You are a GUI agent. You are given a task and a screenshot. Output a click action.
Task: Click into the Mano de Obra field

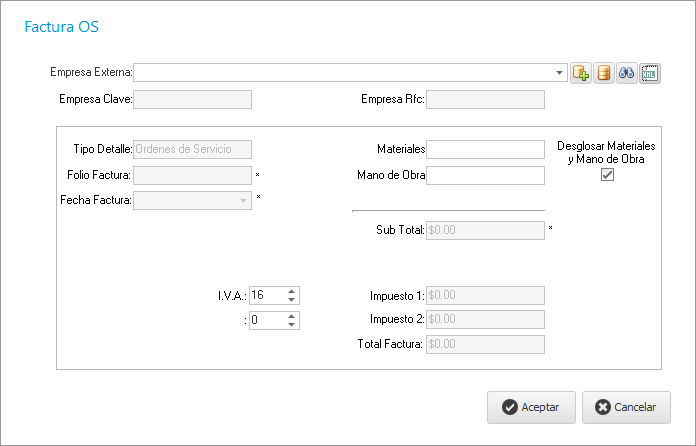pos(485,175)
